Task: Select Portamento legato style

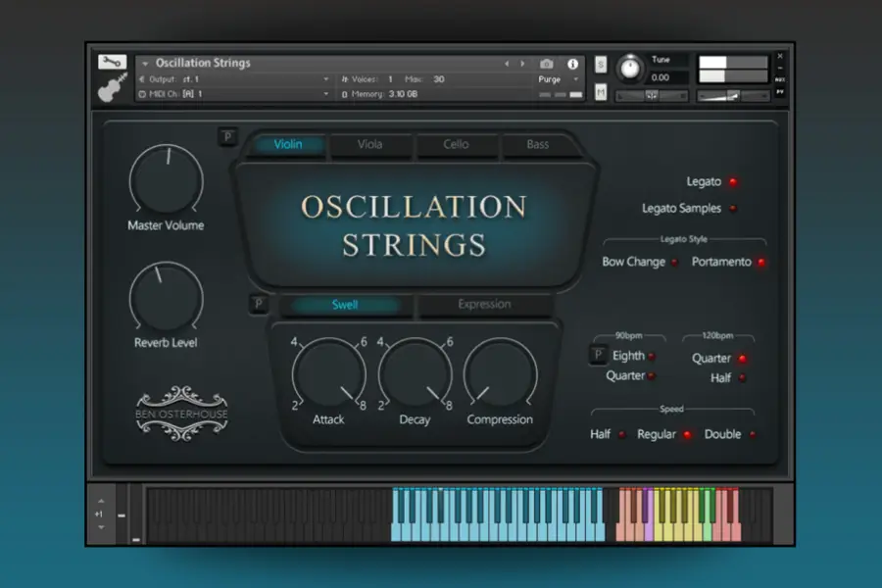Action: coord(761,263)
